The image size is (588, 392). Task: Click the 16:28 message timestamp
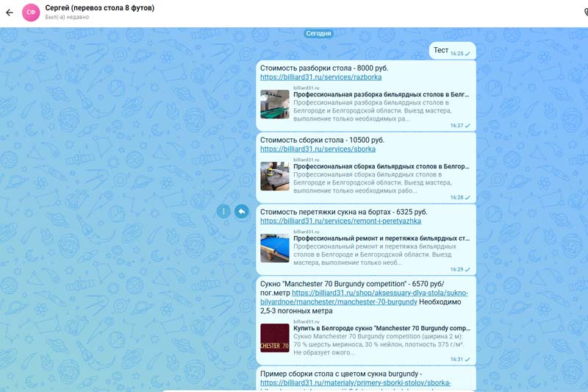coord(456,198)
